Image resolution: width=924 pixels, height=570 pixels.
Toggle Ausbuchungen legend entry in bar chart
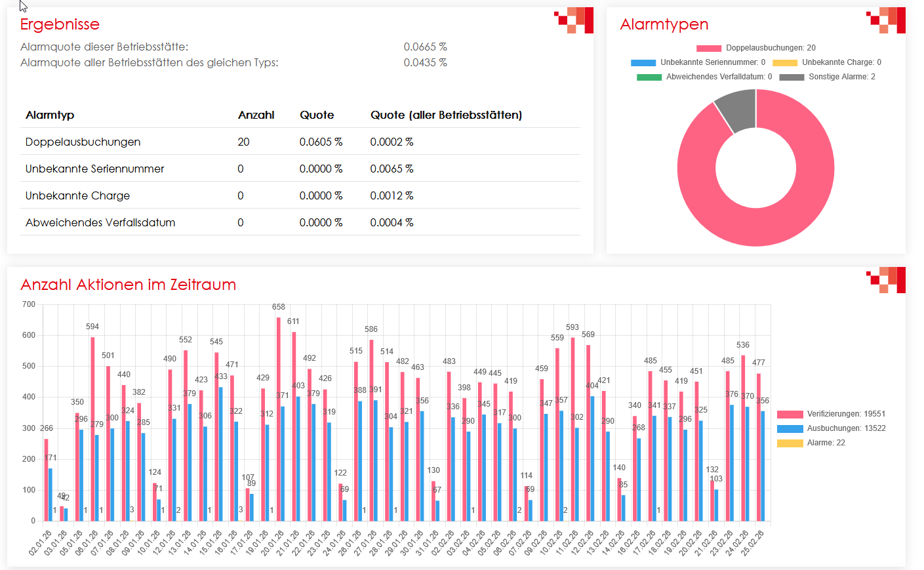click(x=831, y=428)
